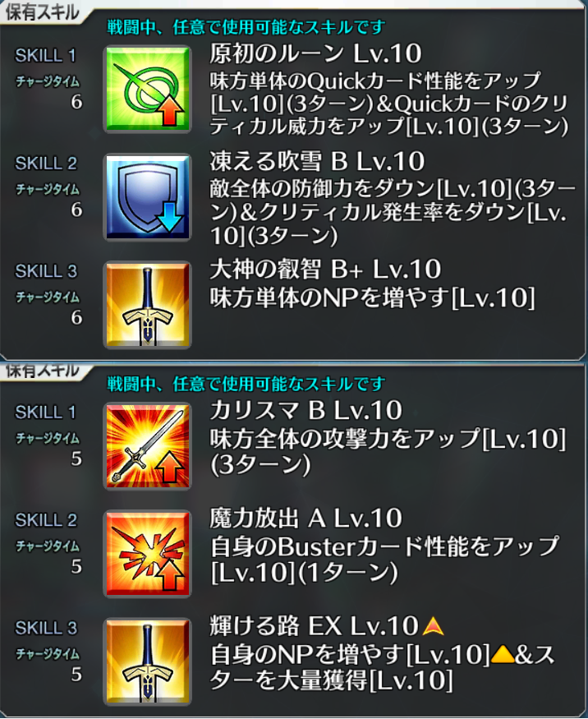Tap the blue shield defense-down skill icon
The height and width of the screenshot is (719, 588).
[148, 197]
